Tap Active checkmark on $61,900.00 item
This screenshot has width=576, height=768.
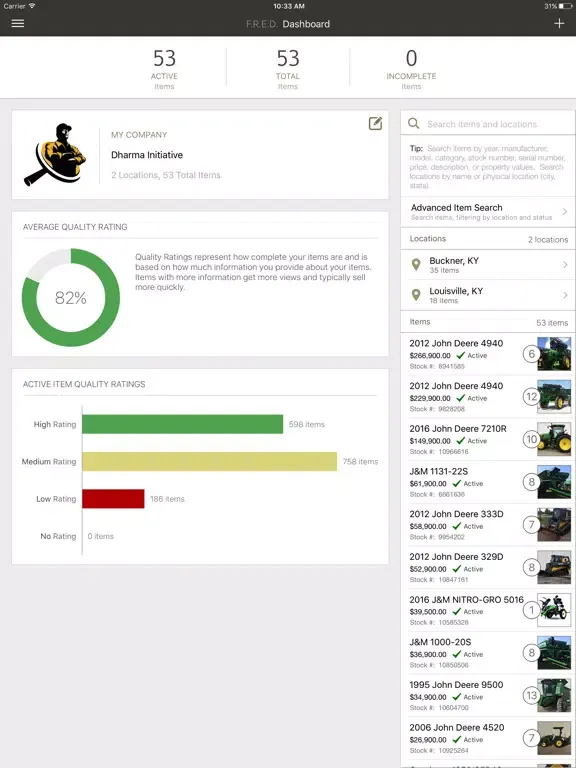pos(456,483)
